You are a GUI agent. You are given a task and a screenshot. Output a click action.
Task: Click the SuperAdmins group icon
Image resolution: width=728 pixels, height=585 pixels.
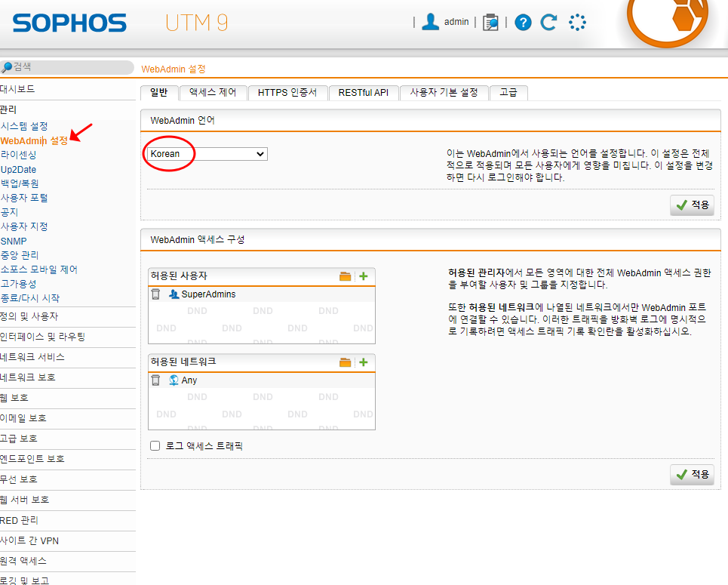pos(174,294)
